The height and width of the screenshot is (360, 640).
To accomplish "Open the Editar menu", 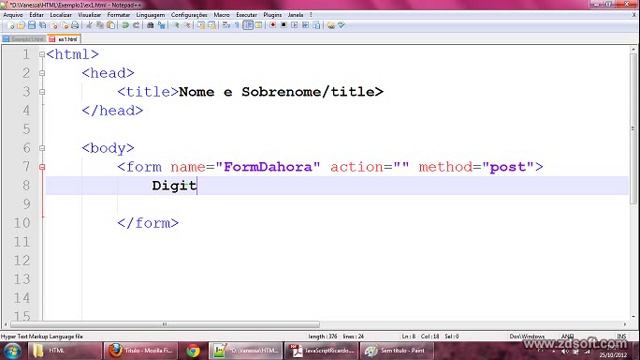I will (36, 15).
